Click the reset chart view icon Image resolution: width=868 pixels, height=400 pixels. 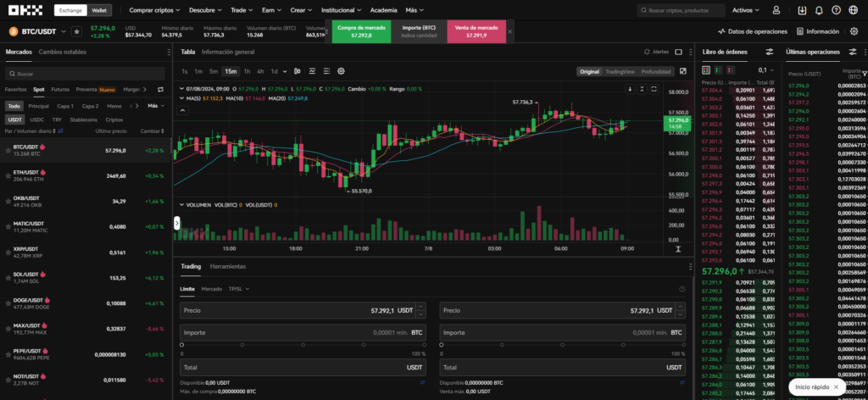(x=654, y=89)
